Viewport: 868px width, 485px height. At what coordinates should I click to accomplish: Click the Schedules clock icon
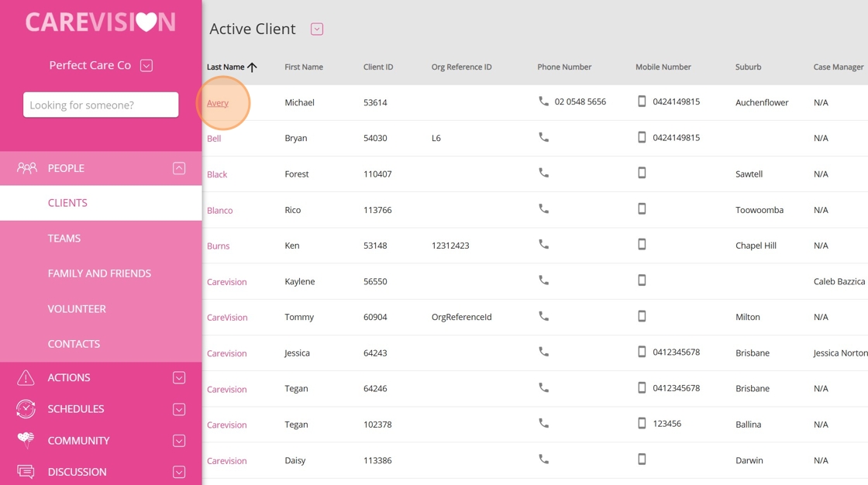point(26,409)
